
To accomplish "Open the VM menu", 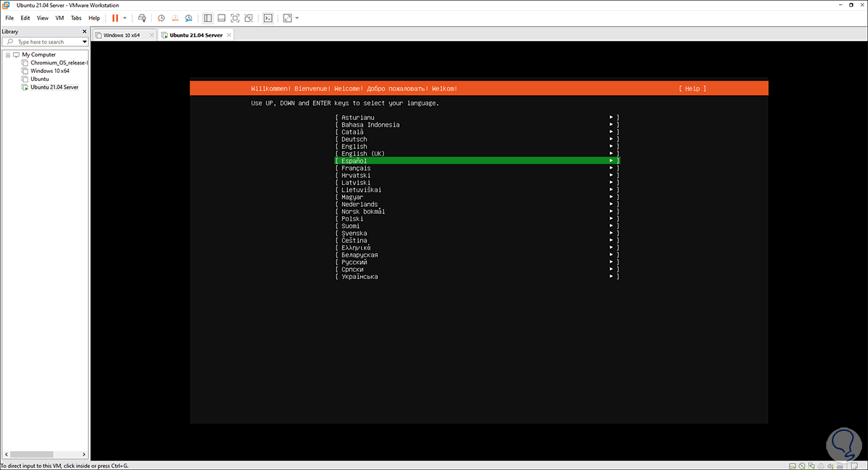I will tap(59, 17).
